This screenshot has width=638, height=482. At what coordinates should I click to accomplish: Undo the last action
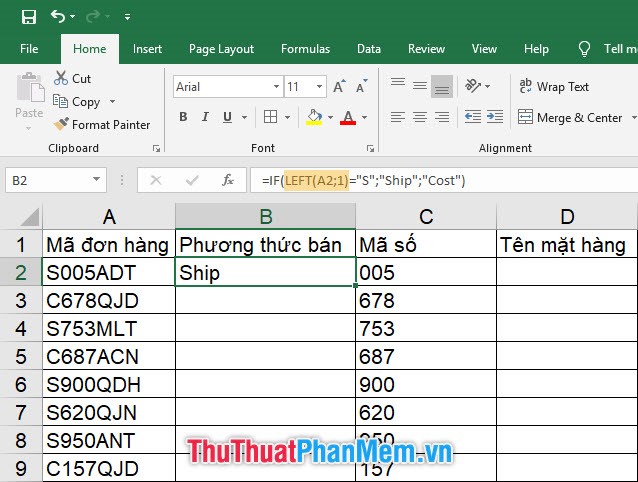coord(57,17)
